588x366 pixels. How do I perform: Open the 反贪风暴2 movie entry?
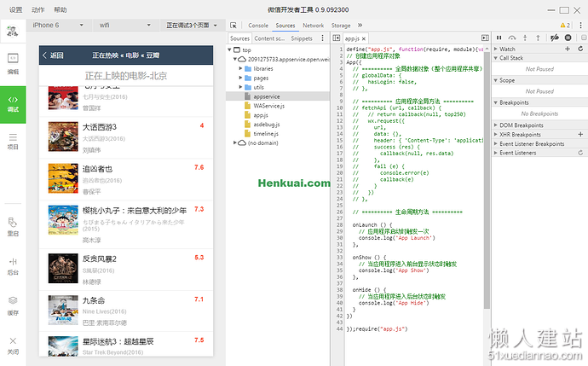point(126,270)
